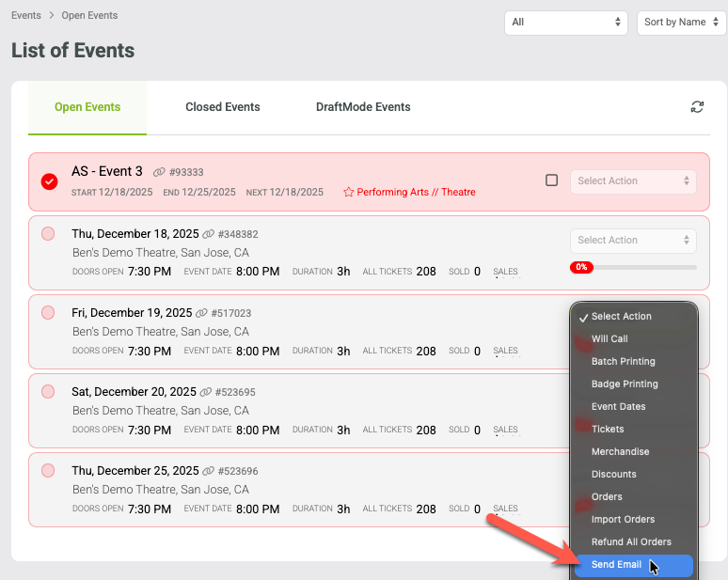Viewport: 728px width, 580px height.
Task: Go to Events breadcrumb link
Action: [26, 15]
